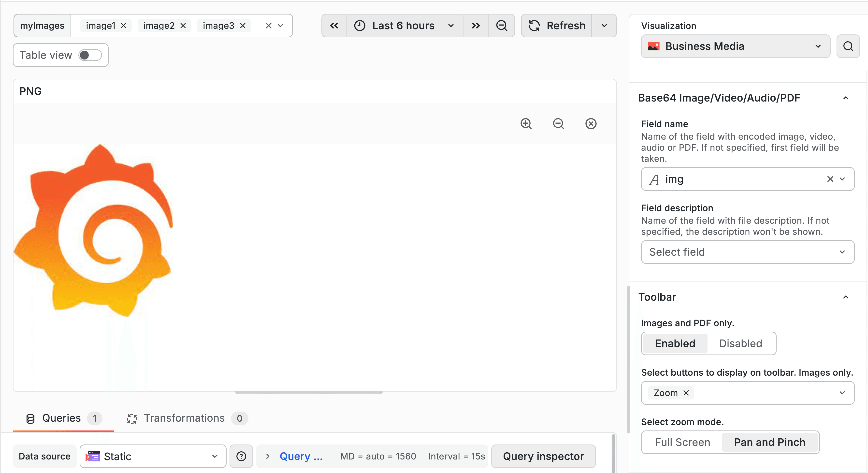Click the visualization search magnifier icon
Image resolution: width=868 pixels, height=473 pixels.
tap(848, 46)
